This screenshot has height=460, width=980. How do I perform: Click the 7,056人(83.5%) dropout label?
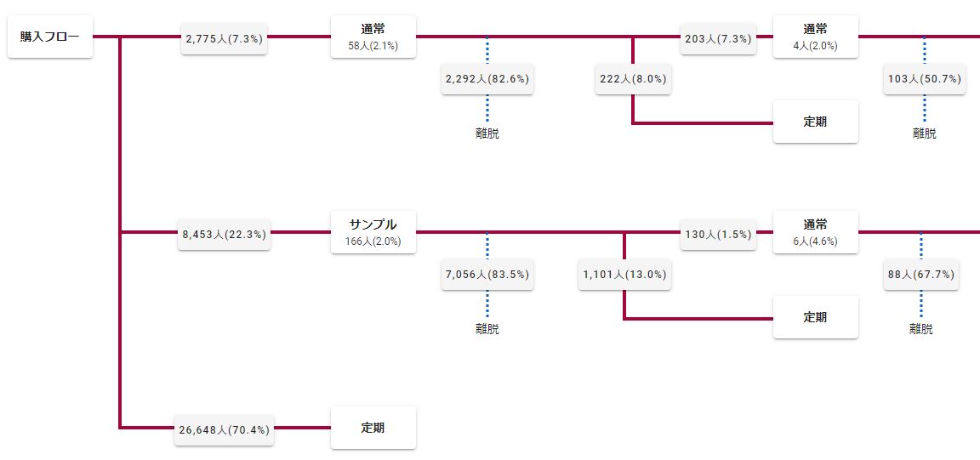point(487,275)
